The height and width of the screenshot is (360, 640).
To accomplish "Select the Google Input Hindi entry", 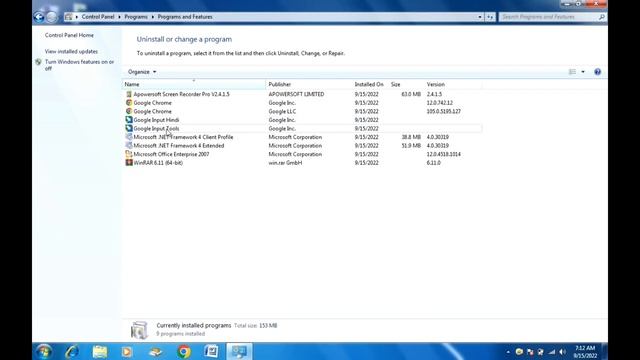I will pyautogui.click(x=302, y=120).
